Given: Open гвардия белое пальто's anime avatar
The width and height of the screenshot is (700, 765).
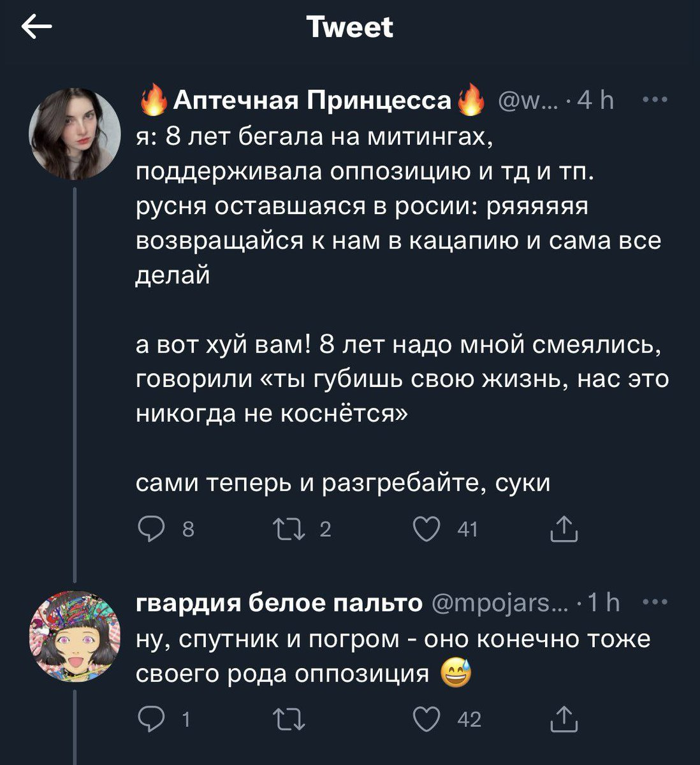Looking at the screenshot, I should (x=75, y=636).
